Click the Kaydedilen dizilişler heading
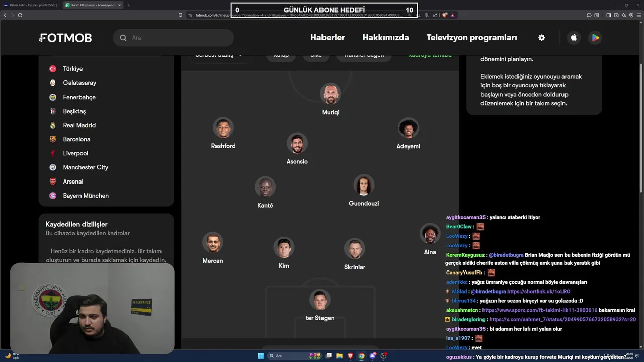The width and height of the screenshot is (644, 362). point(76,224)
